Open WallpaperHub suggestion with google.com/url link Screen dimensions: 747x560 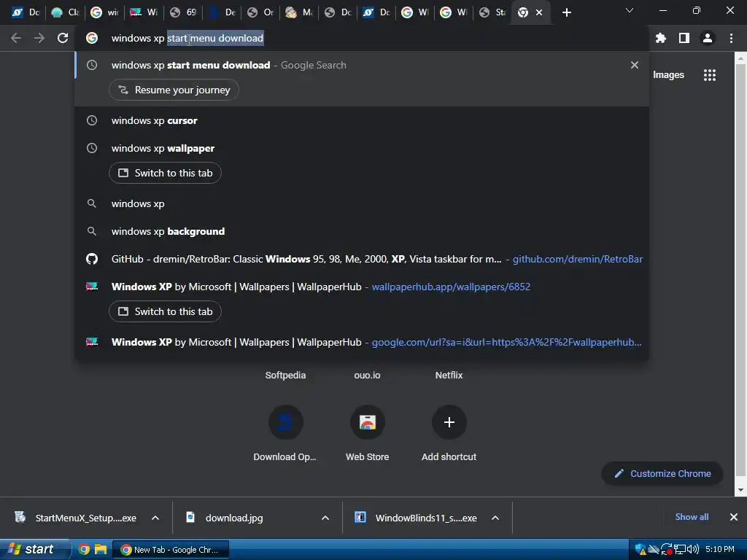362,342
